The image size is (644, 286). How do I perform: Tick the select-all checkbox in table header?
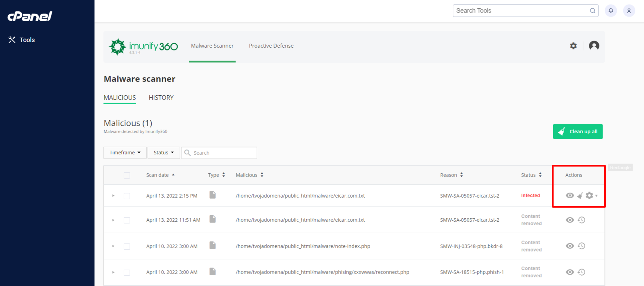click(x=127, y=175)
